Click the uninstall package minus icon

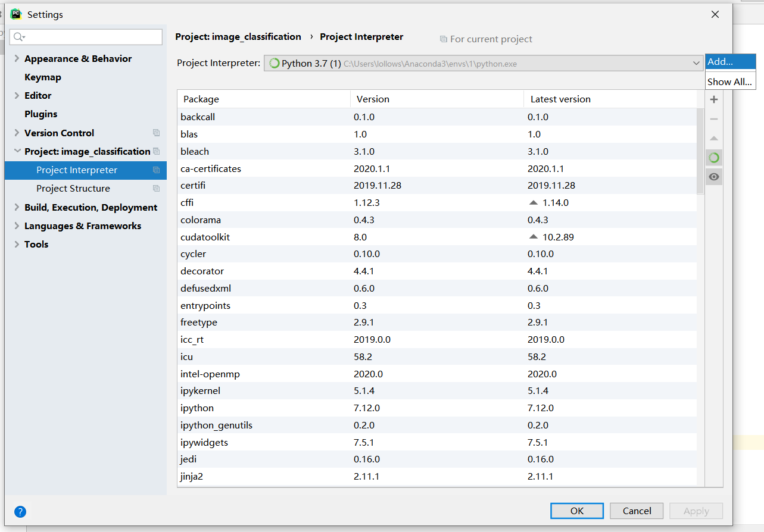pyautogui.click(x=714, y=119)
